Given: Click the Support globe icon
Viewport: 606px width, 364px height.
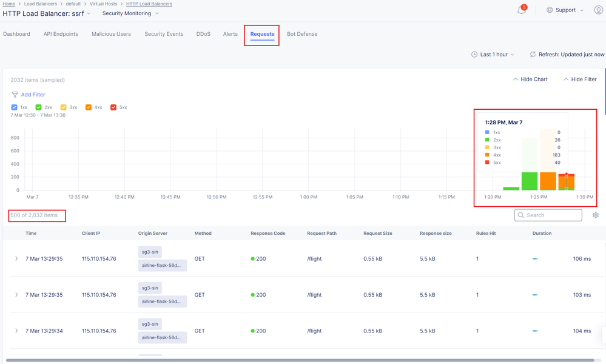Looking at the screenshot, I should coord(550,10).
